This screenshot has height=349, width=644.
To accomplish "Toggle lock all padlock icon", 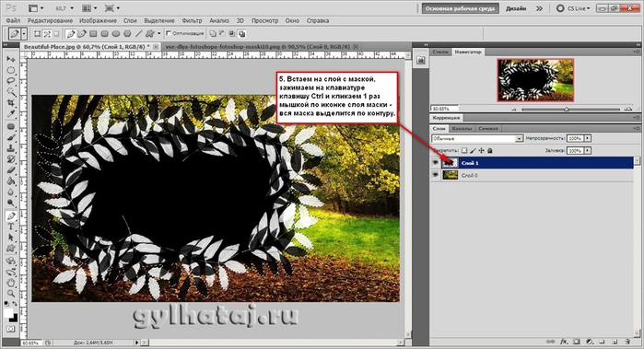I will point(489,151).
